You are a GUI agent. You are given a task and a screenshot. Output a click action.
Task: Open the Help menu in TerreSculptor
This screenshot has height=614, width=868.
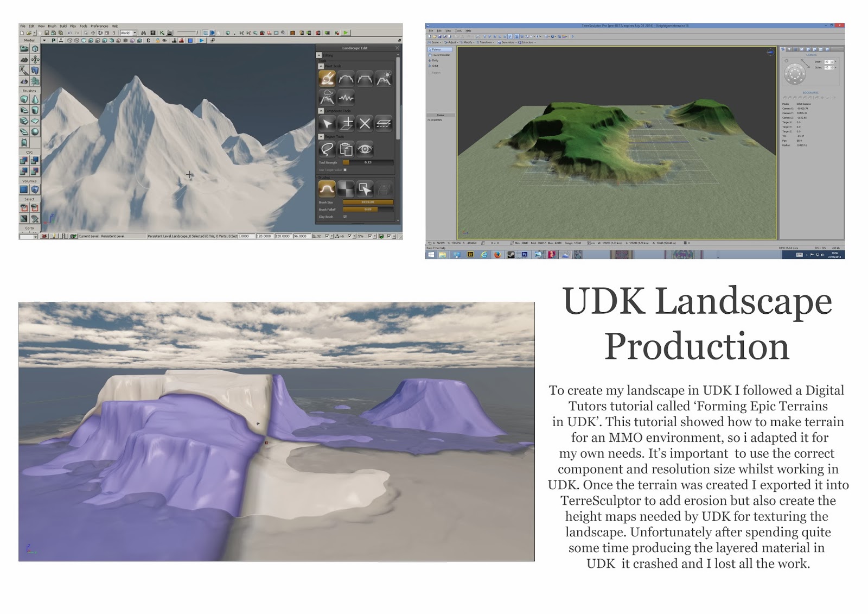pyautogui.click(x=468, y=31)
